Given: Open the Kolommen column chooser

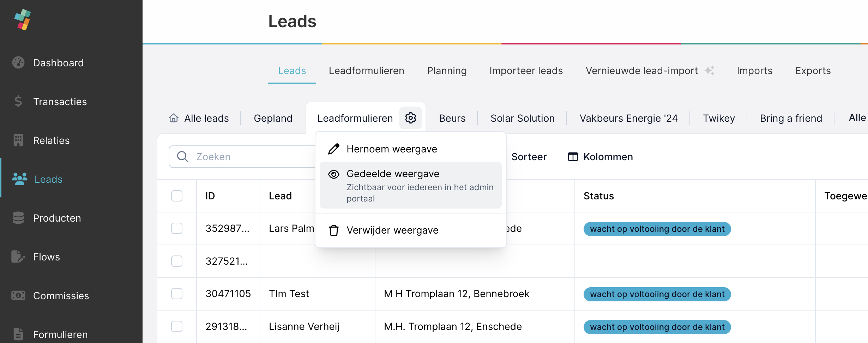Looking at the screenshot, I should click(601, 157).
